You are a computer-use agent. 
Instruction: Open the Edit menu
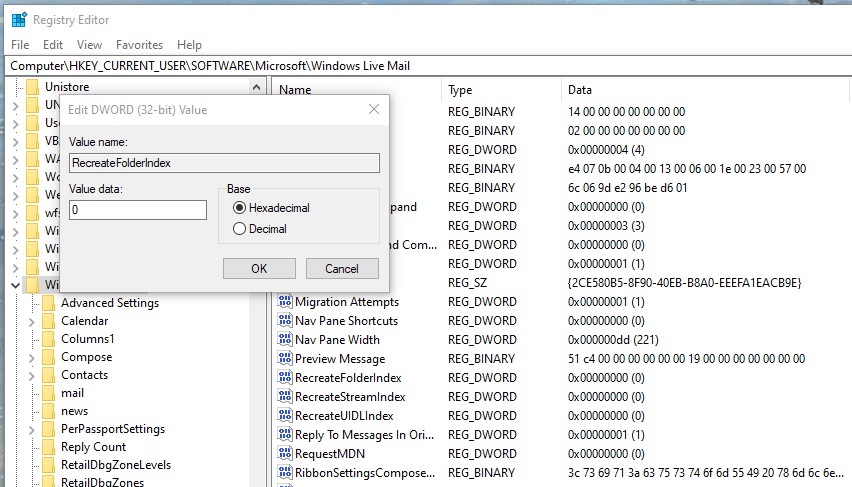coord(53,45)
